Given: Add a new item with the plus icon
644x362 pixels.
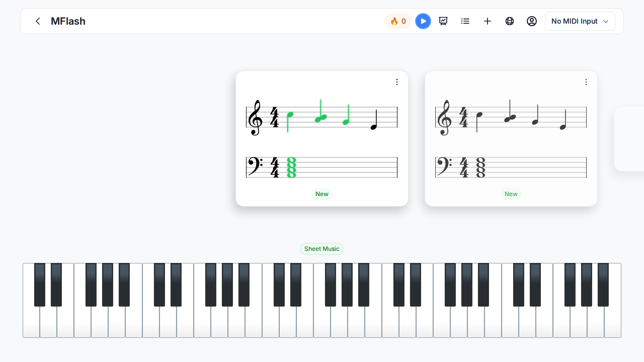Looking at the screenshot, I should (488, 21).
